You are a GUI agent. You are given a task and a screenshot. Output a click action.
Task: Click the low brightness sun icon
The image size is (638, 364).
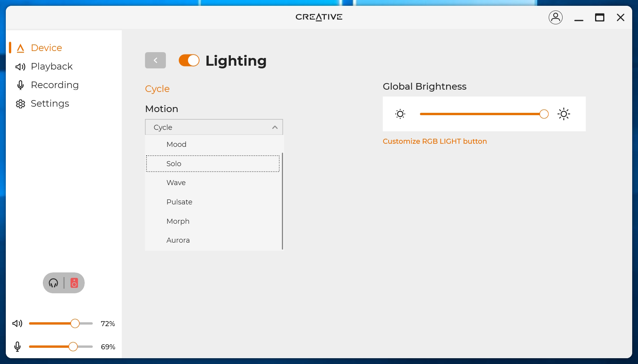point(400,114)
